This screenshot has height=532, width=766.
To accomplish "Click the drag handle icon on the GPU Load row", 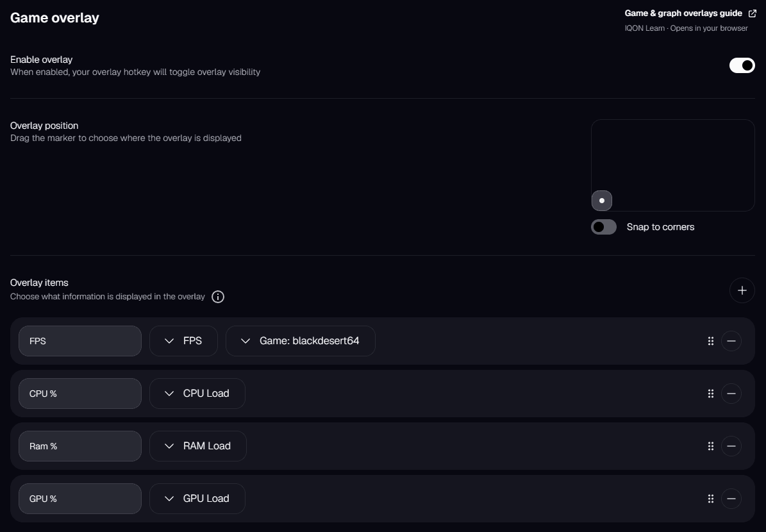I will click(711, 499).
